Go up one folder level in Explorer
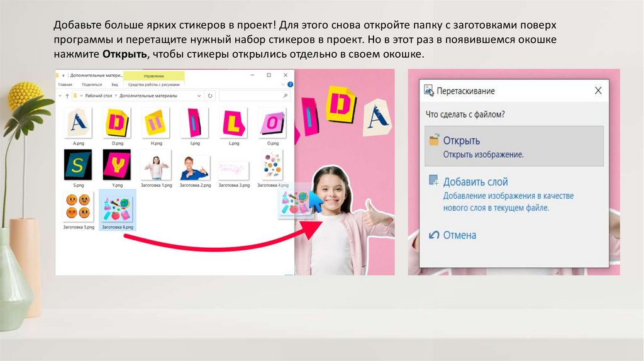 (67, 96)
